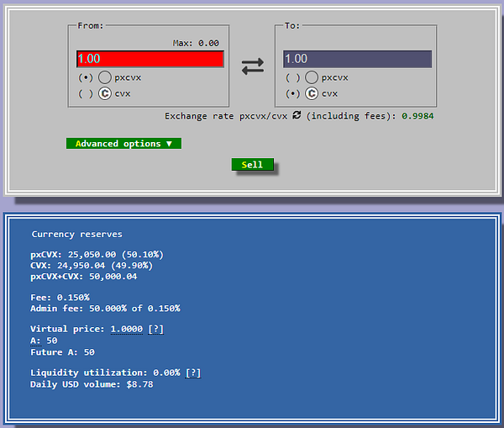
Task: Click the Admin fee 50.000% text
Action: tap(105, 309)
